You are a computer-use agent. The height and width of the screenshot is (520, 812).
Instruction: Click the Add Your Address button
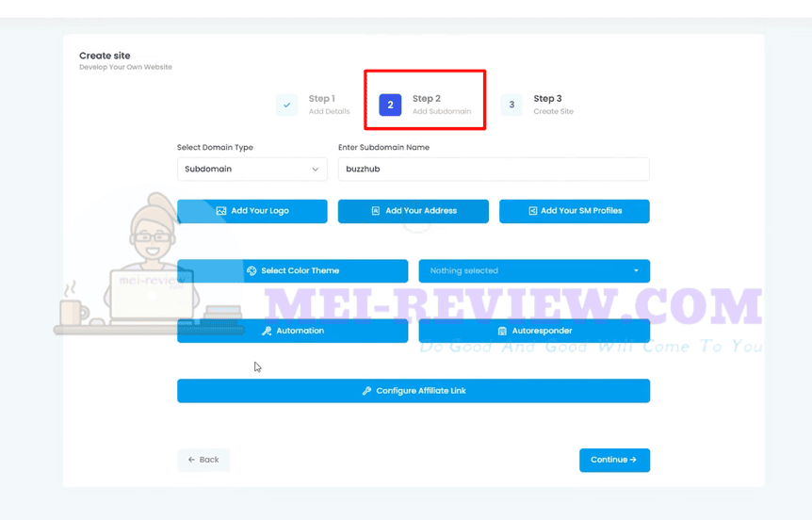[414, 211]
